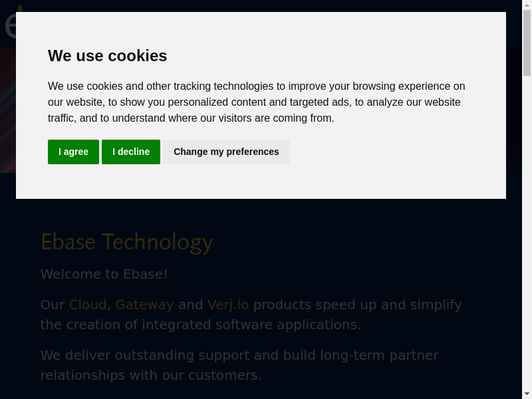The image size is (532, 399).
Task: Open Change my preferences
Action: [226, 152]
